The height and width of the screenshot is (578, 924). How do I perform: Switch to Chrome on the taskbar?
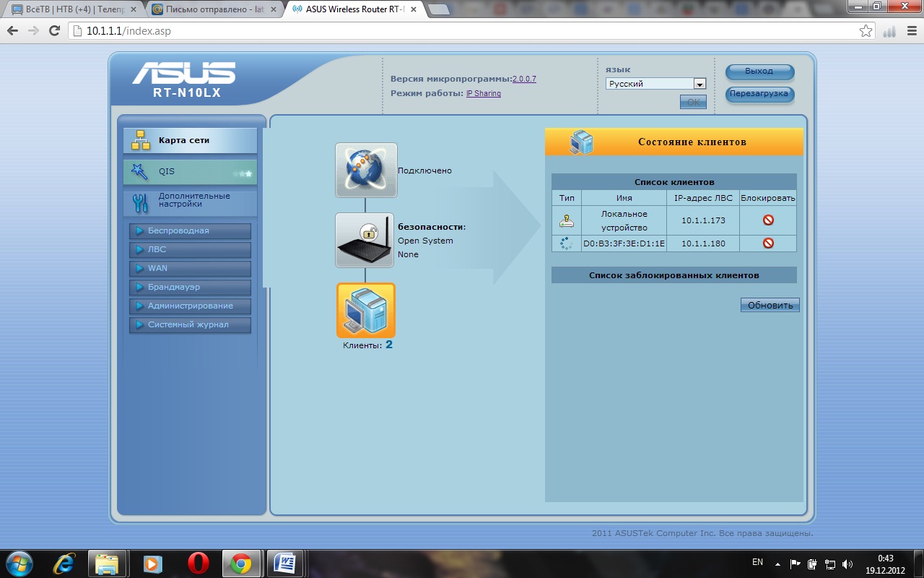tap(241, 563)
